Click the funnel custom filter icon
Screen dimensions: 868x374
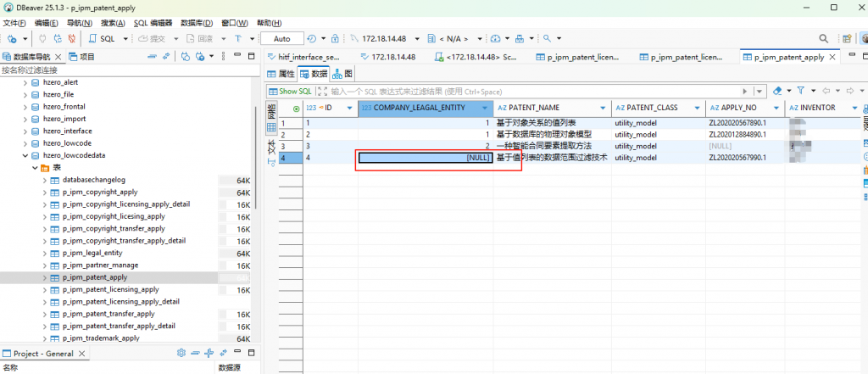click(x=800, y=91)
